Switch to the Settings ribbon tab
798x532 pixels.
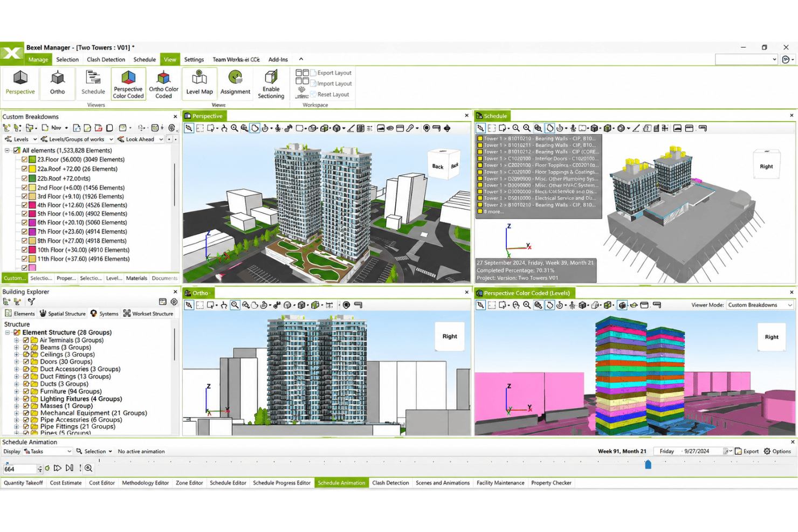coord(194,59)
